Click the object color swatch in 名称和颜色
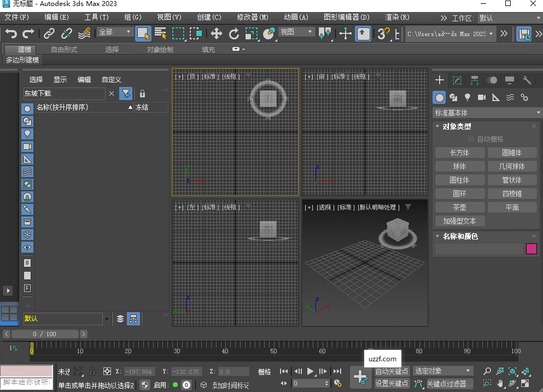The image size is (543, 392). pos(531,248)
